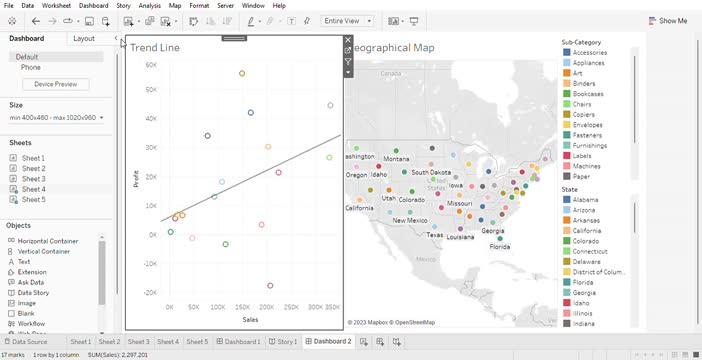
Task: Open the Show/Hide Cards dropdown arrow
Action: coord(402,21)
